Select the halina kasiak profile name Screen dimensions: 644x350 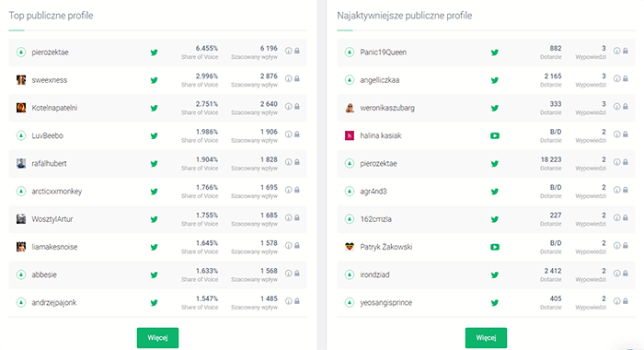coord(381,135)
